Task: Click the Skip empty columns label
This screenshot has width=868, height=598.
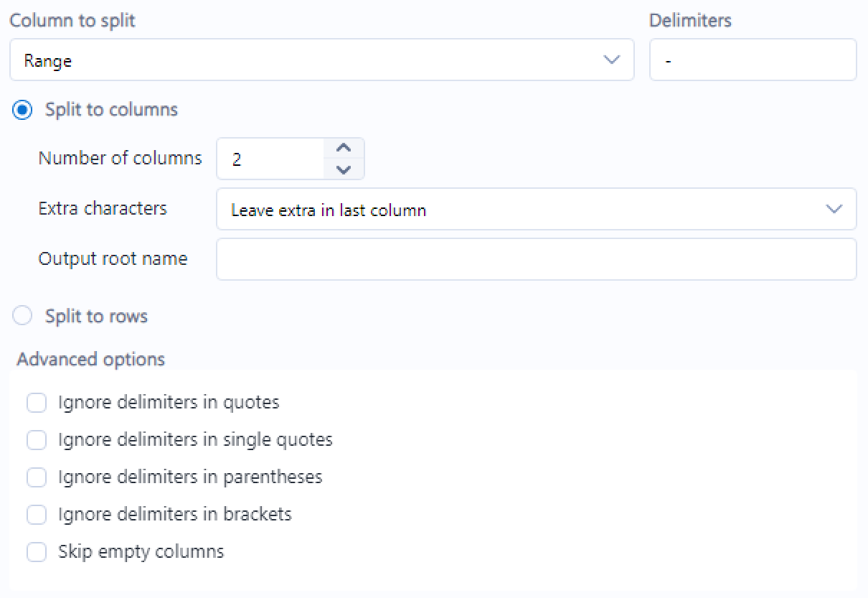Action: tap(141, 552)
